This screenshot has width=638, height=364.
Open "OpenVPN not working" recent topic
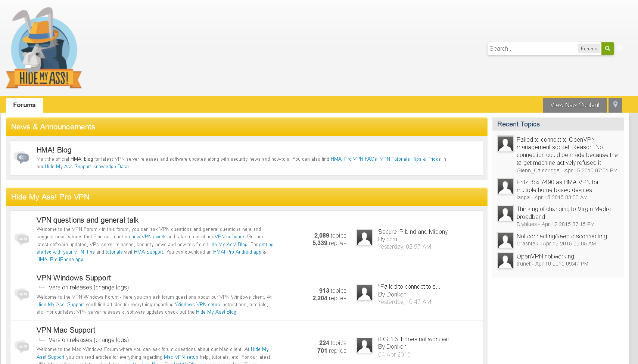(545, 256)
